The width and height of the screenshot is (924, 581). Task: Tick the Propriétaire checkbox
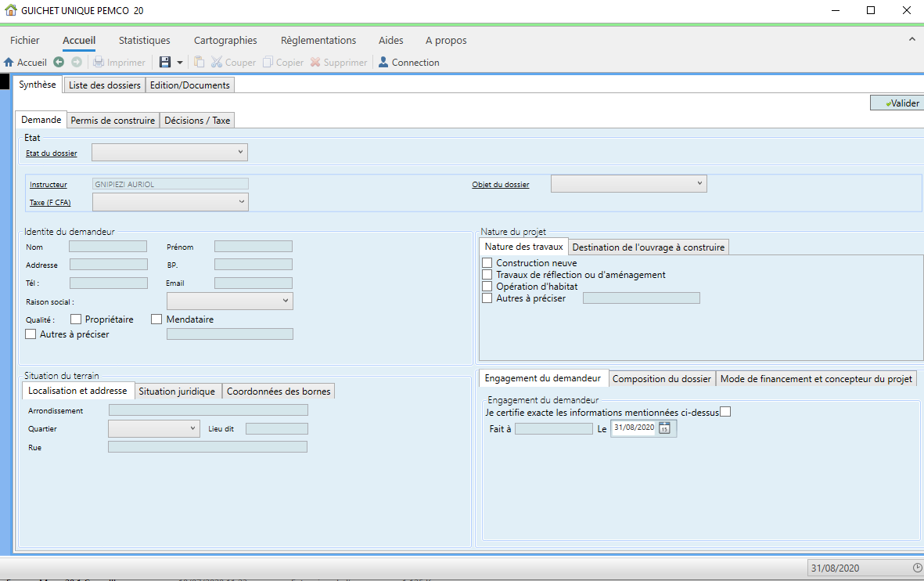point(76,319)
